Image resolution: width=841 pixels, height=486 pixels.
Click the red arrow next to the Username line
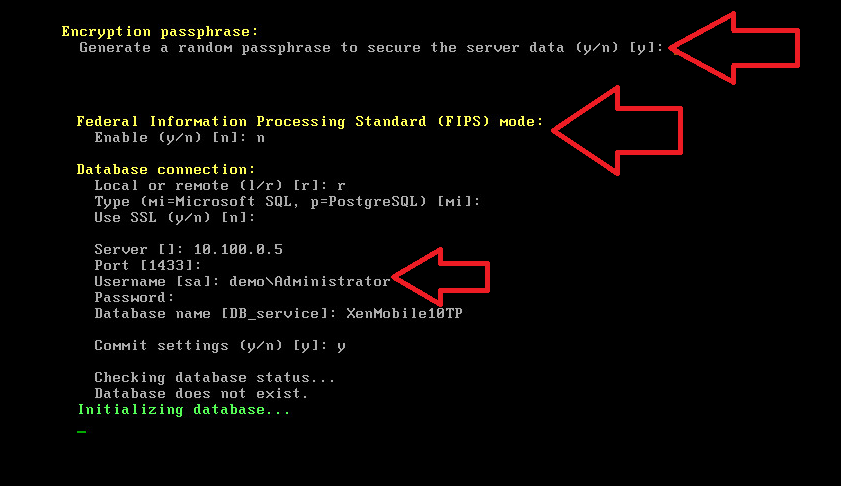coord(441,277)
